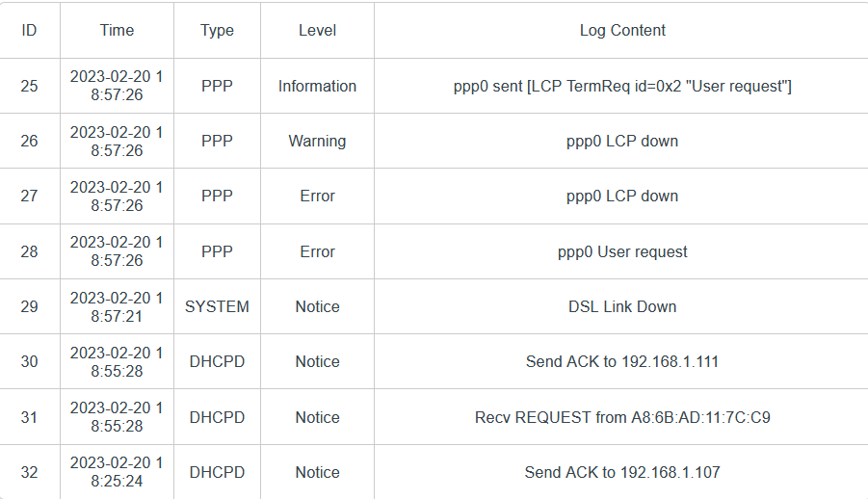Click the Information level cell
Image resolution: width=868 pixels, height=499 pixels.
click(x=317, y=86)
